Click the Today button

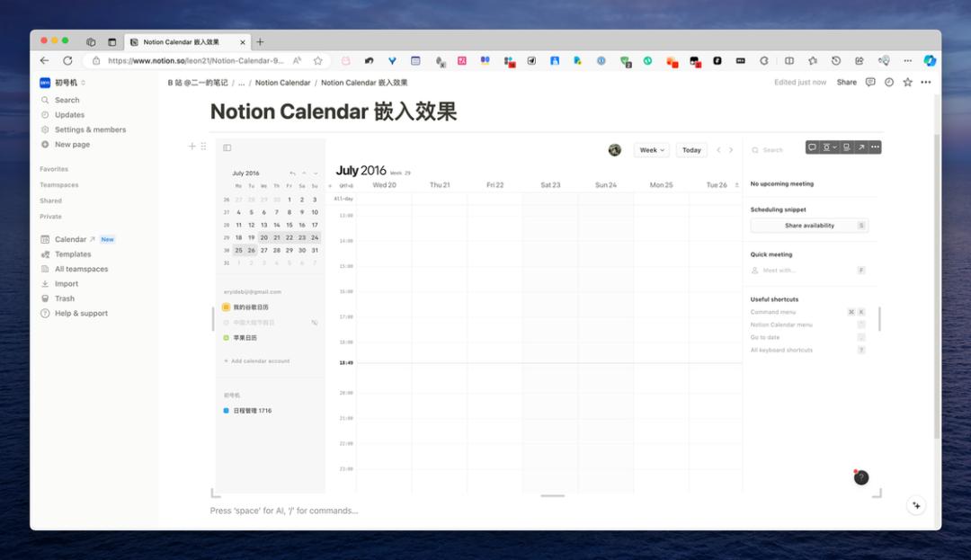click(691, 150)
